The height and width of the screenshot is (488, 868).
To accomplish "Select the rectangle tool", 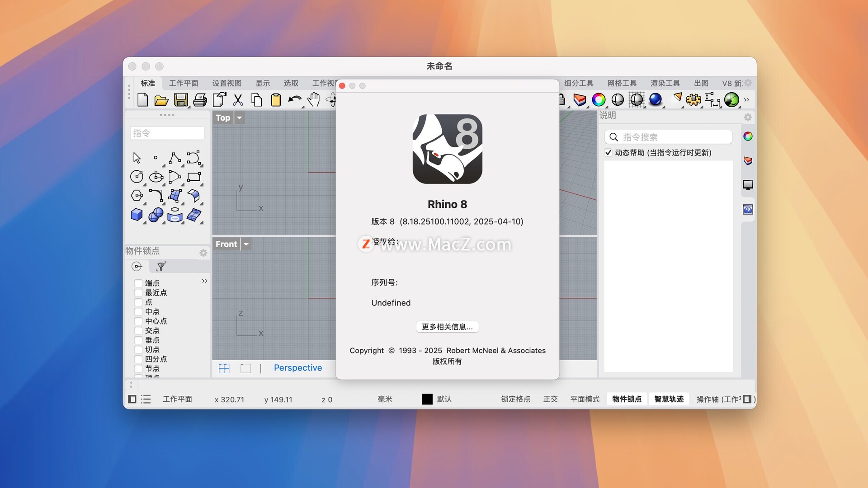I will (194, 177).
